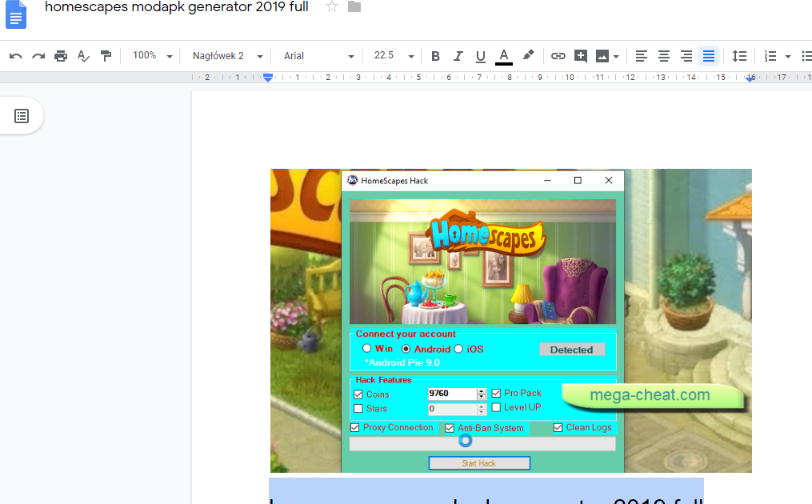Select the Paint format tool
The height and width of the screenshot is (504, 812).
point(105,56)
